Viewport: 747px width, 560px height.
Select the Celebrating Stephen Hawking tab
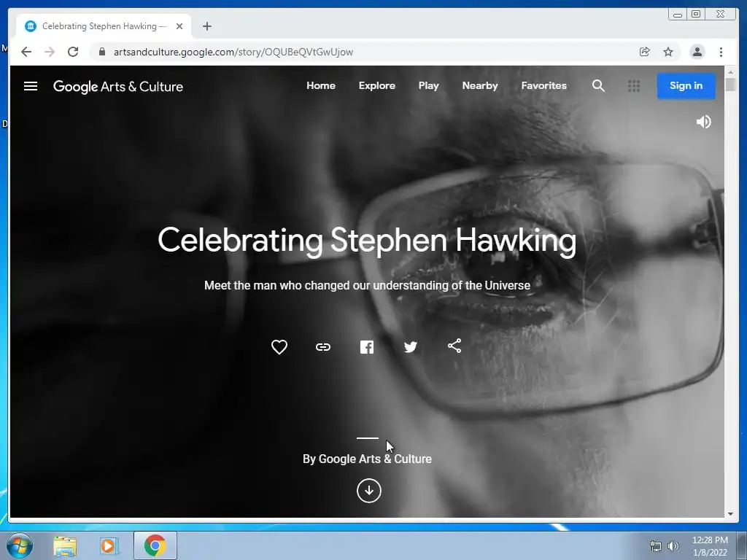pos(104,26)
